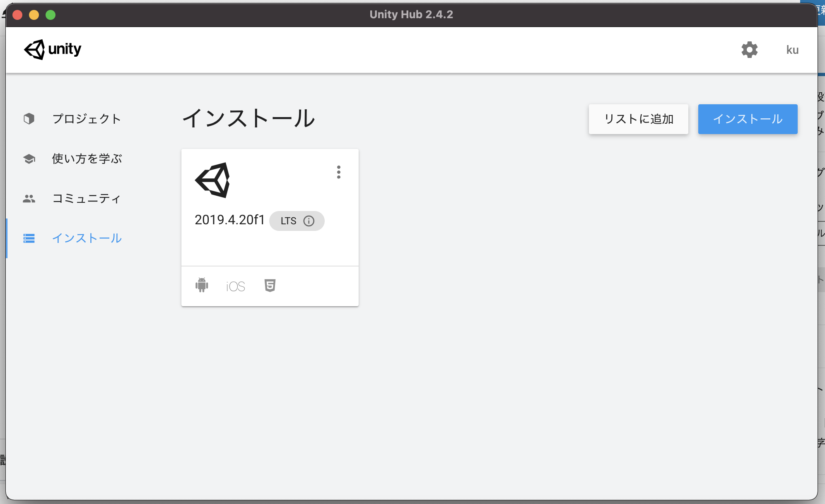Click the Android module icon
The width and height of the screenshot is (825, 504).
click(x=202, y=285)
